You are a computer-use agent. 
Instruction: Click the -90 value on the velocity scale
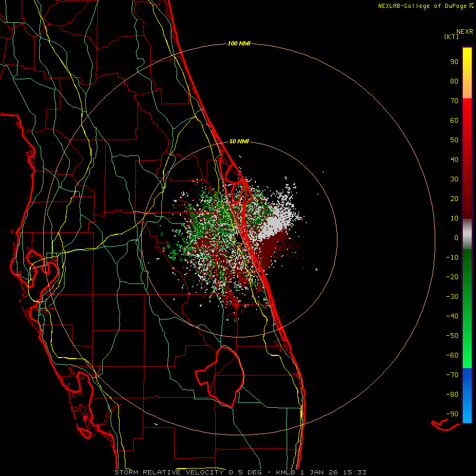(452, 414)
